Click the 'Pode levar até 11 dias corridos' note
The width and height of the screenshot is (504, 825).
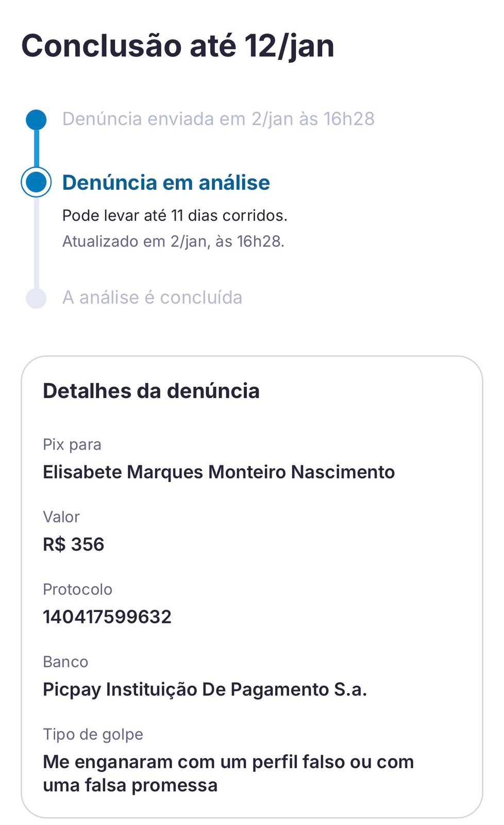point(175,216)
